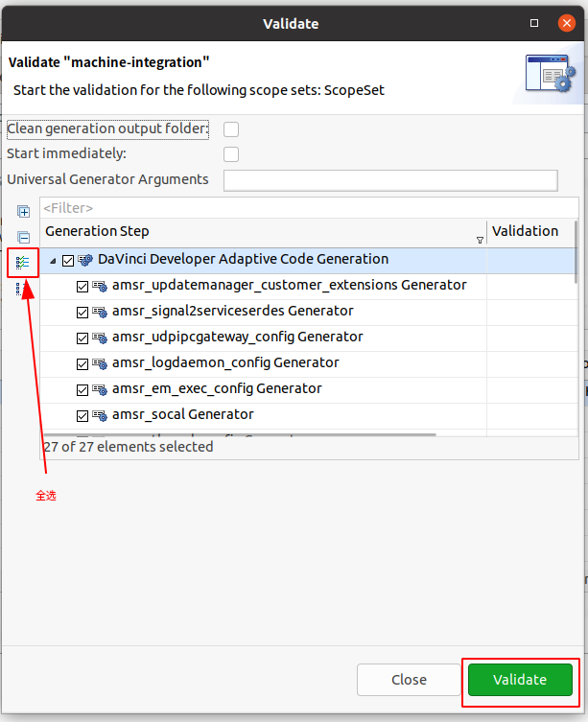This screenshot has width=588, height=722.
Task: Click the 'Clean generation output folder:' label
Action: tap(107, 128)
